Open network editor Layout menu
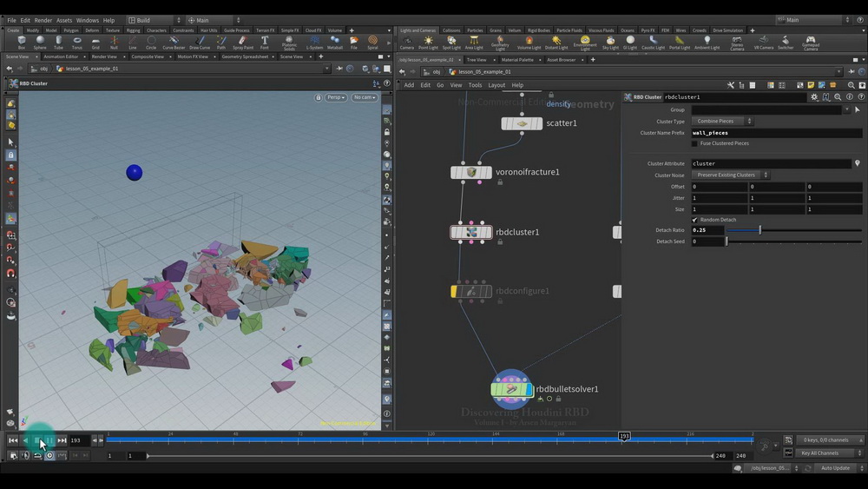The height and width of the screenshot is (489, 868). click(496, 85)
